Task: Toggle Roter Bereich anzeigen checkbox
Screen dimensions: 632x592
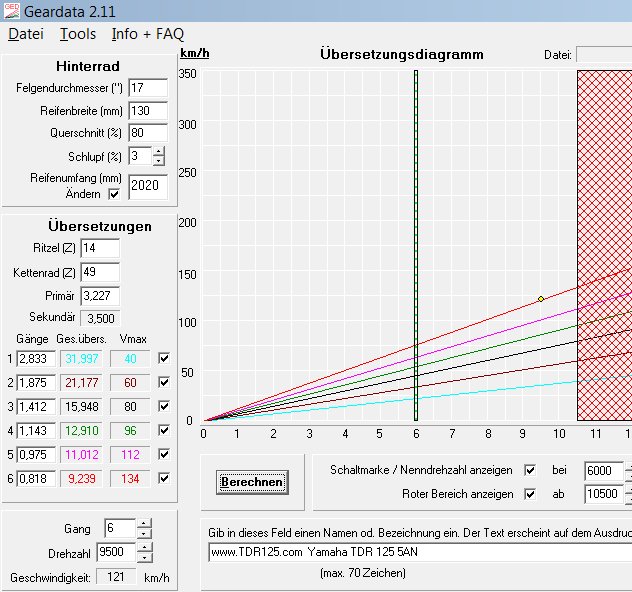Action: pos(530,493)
